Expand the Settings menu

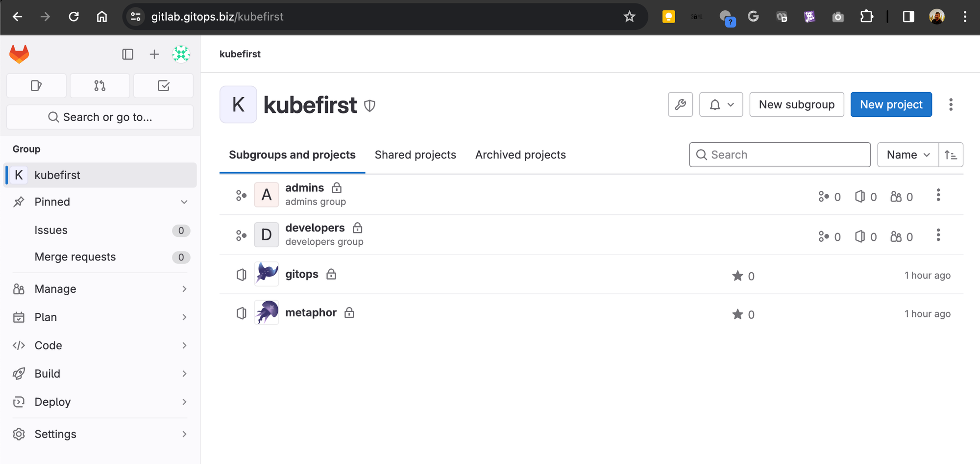(x=100, y=434)
